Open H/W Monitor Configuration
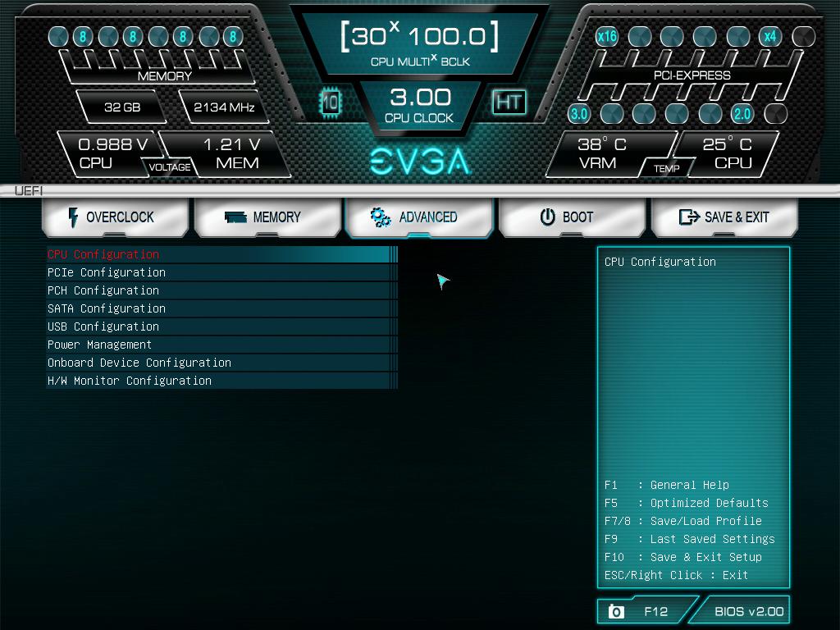Viewport: 840px width, 630px height. (130, 381)
